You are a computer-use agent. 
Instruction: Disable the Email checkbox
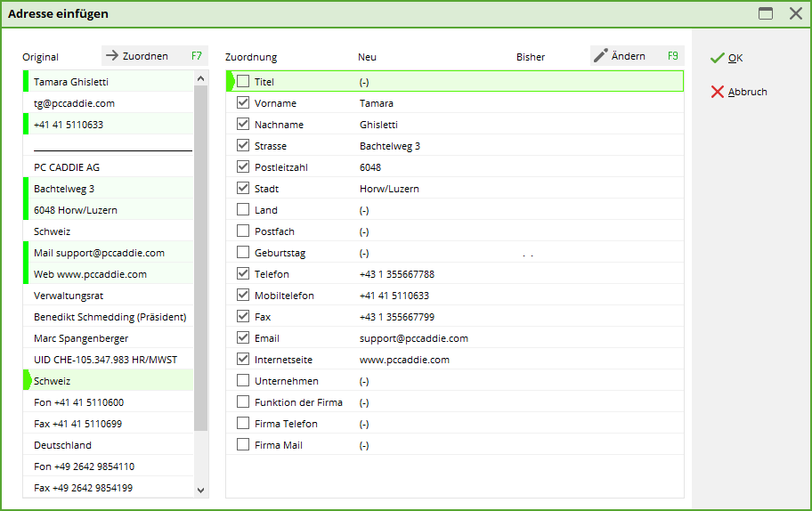coord(243,338)
